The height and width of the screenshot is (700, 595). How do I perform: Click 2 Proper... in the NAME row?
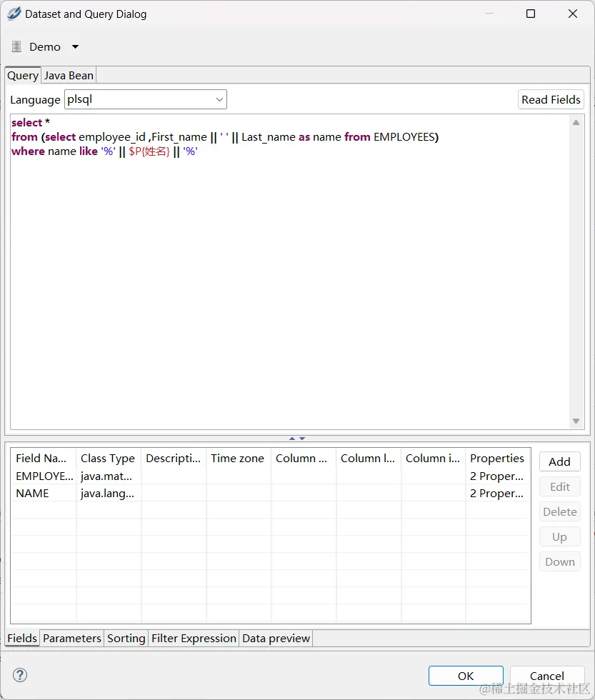pos(497,494)
